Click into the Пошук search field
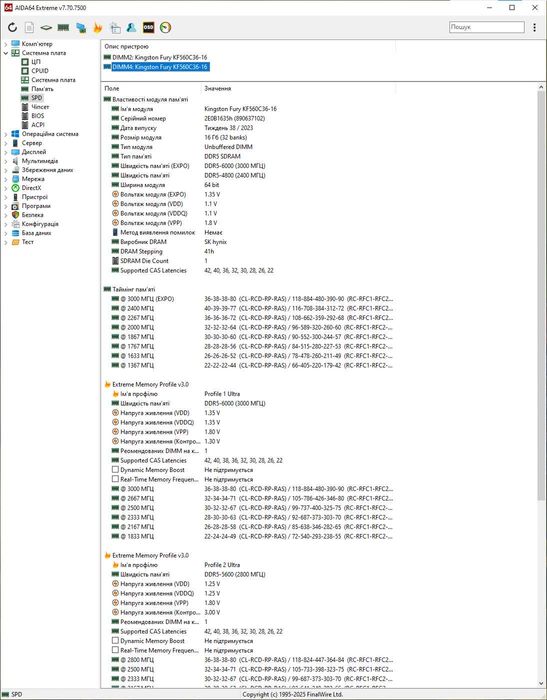 (487, 27)
